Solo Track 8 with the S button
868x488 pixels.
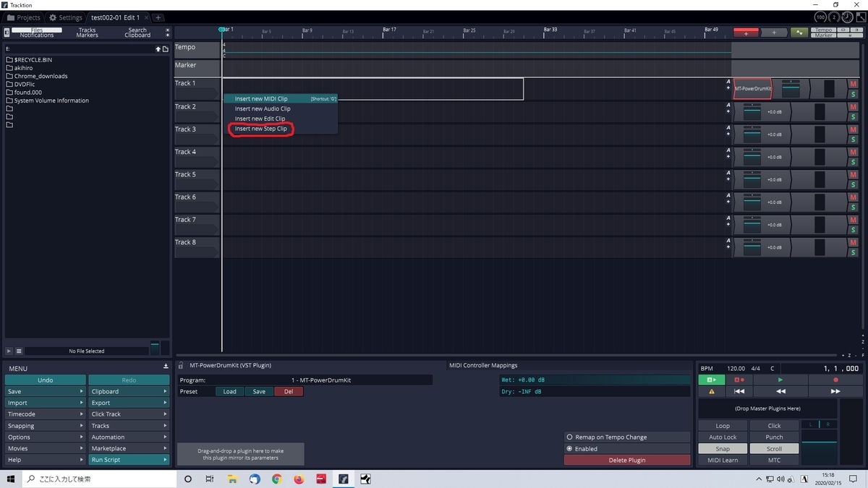pyautogui.click(x=854, y=252)
